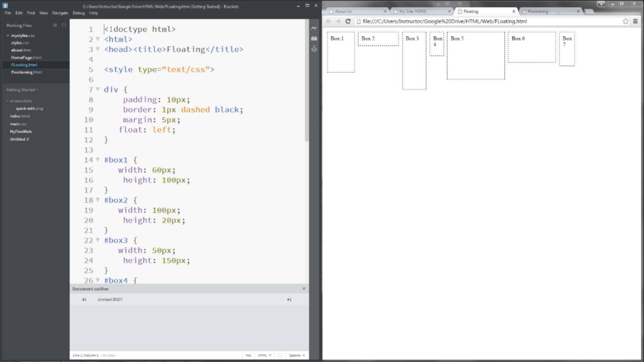This screenshot has width=644, height=362.
Task: Open mystyles.css in Working Files
Action: tap(23, 36)
